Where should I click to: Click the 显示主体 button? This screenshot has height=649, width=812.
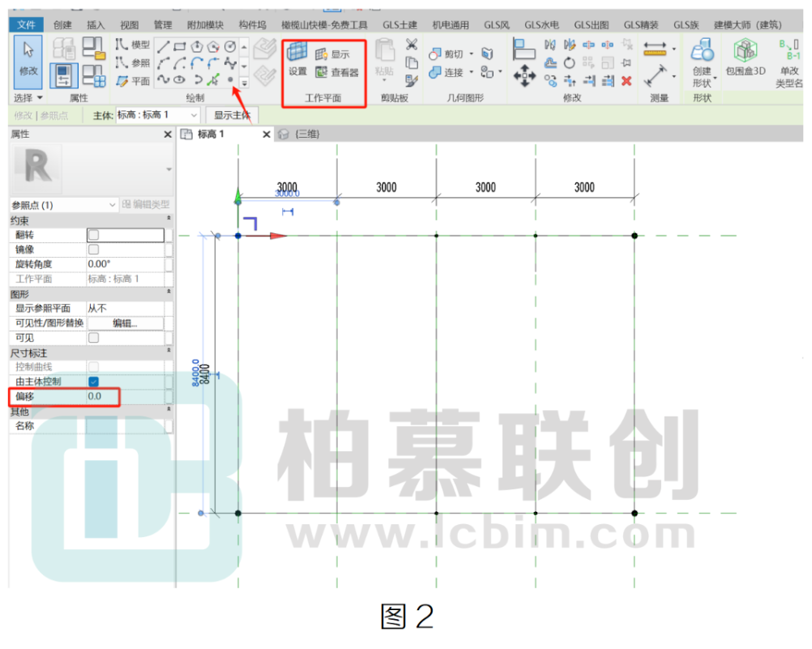[232, 115]
